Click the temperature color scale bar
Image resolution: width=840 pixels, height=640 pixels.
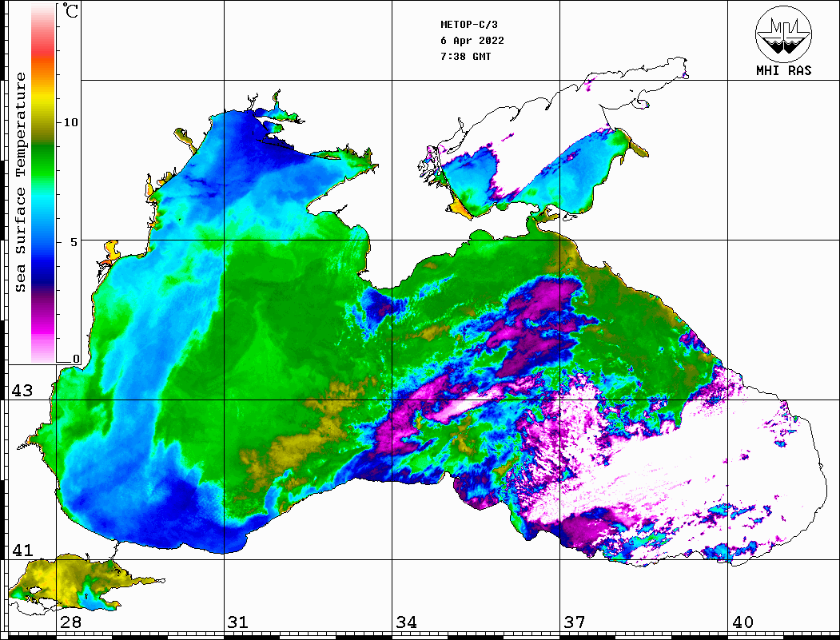tap(43, 184)
